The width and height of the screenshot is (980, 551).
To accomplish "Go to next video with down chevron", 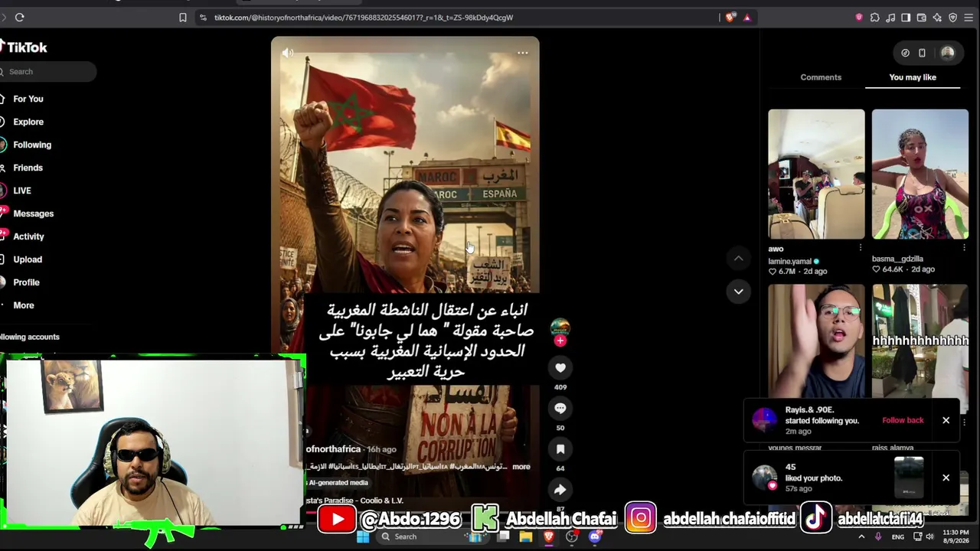I will (738, 291).
